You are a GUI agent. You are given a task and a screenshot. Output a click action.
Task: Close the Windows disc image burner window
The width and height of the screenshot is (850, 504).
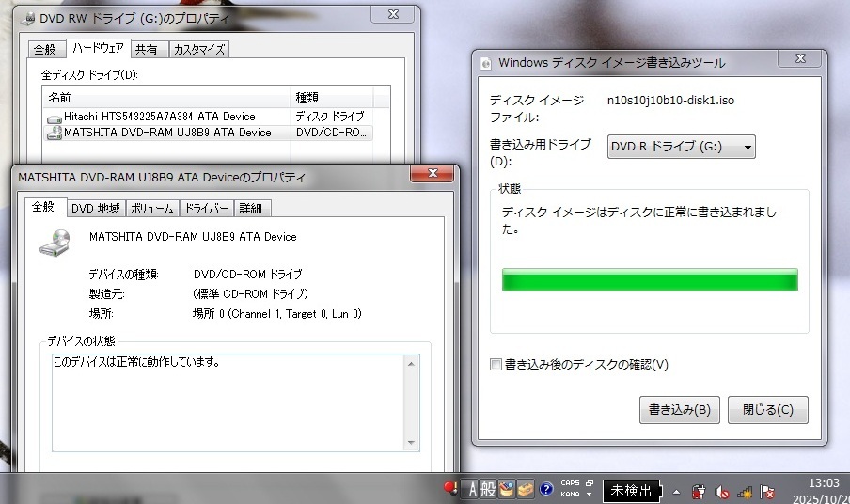(800, 58)
